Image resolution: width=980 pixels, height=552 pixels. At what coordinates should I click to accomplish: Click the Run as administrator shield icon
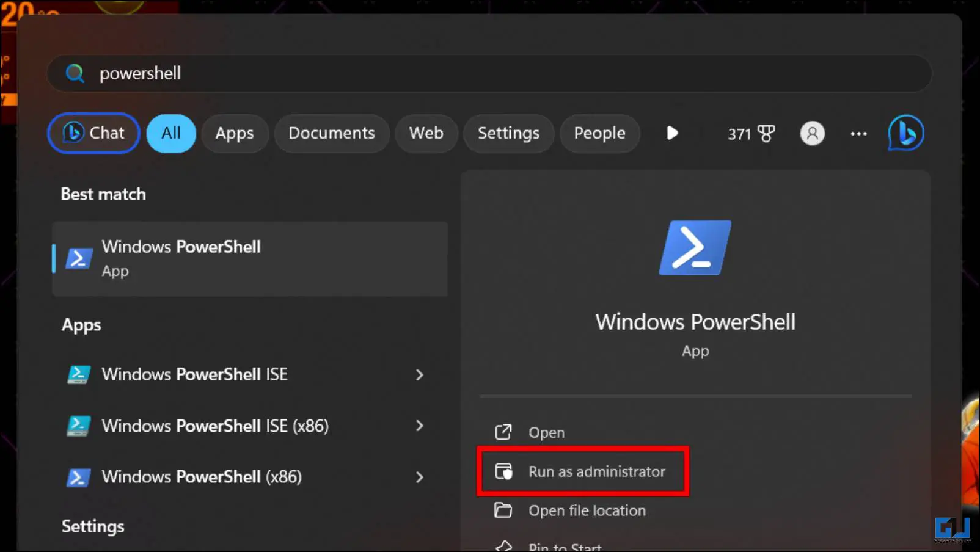coord(503,471)
